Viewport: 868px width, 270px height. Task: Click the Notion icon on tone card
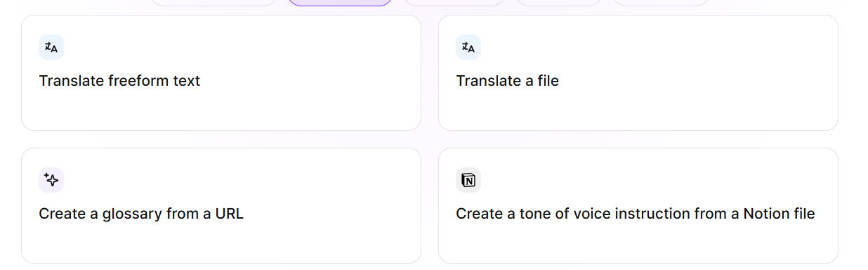click(x=468, y=180)
